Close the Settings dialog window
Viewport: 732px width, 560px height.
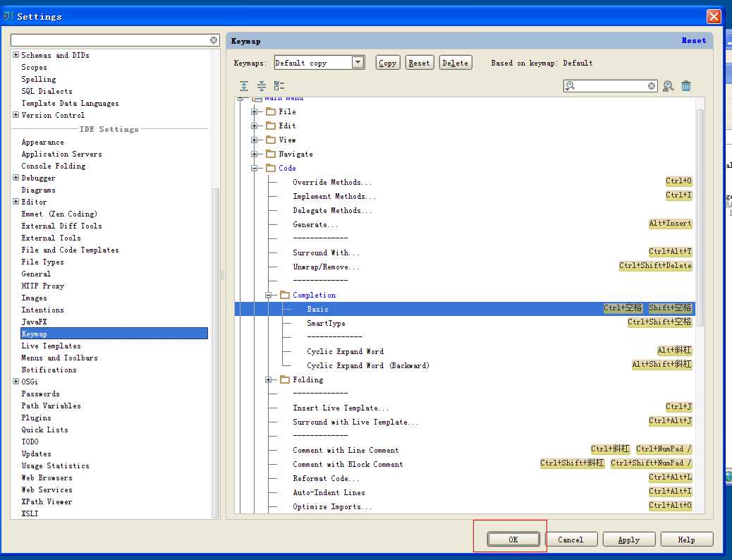(714, 17)
